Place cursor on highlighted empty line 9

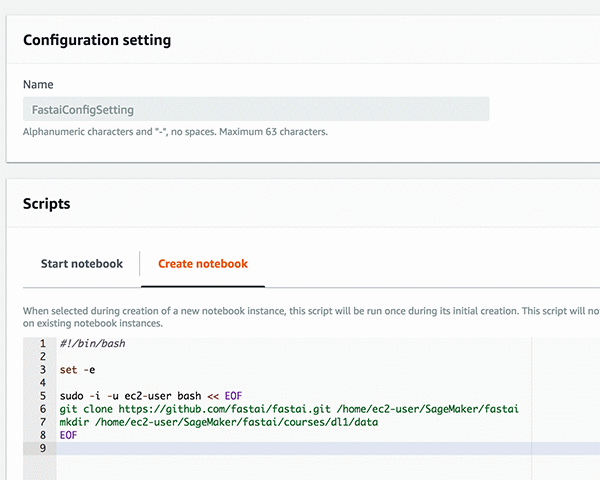tap(300, 448)
